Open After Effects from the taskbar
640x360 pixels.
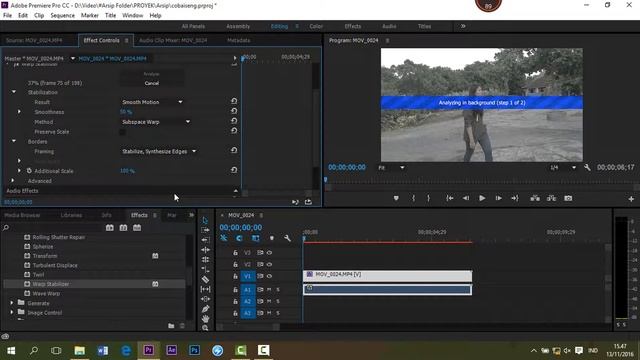[171, 350]
